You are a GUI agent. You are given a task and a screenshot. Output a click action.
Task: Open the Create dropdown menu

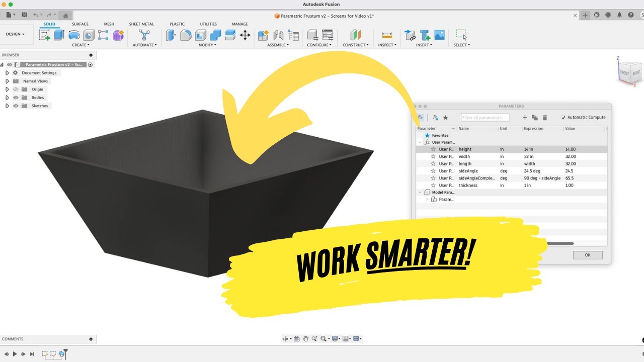click(80, 45)
